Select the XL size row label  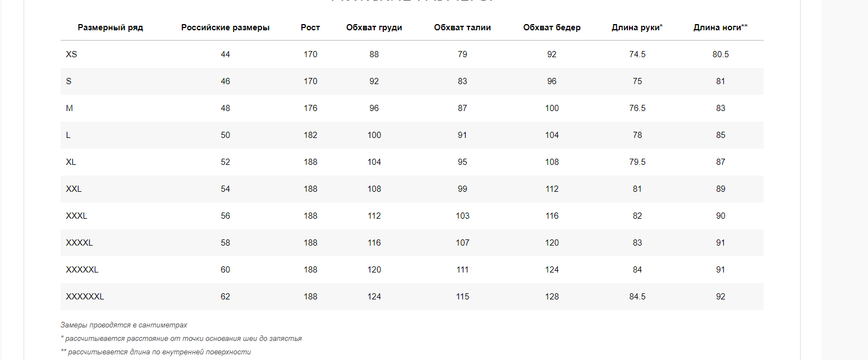pyautogui.click(x=71, y=162)
